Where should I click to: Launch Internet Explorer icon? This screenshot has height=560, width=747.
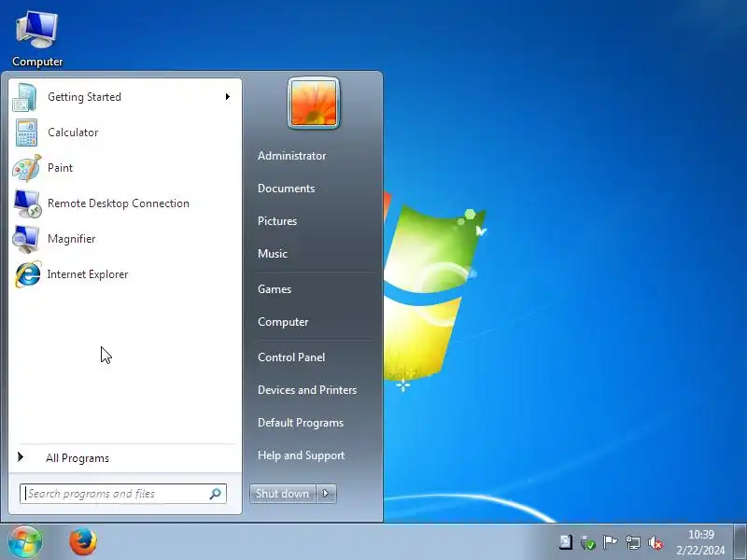click(28, 274)
